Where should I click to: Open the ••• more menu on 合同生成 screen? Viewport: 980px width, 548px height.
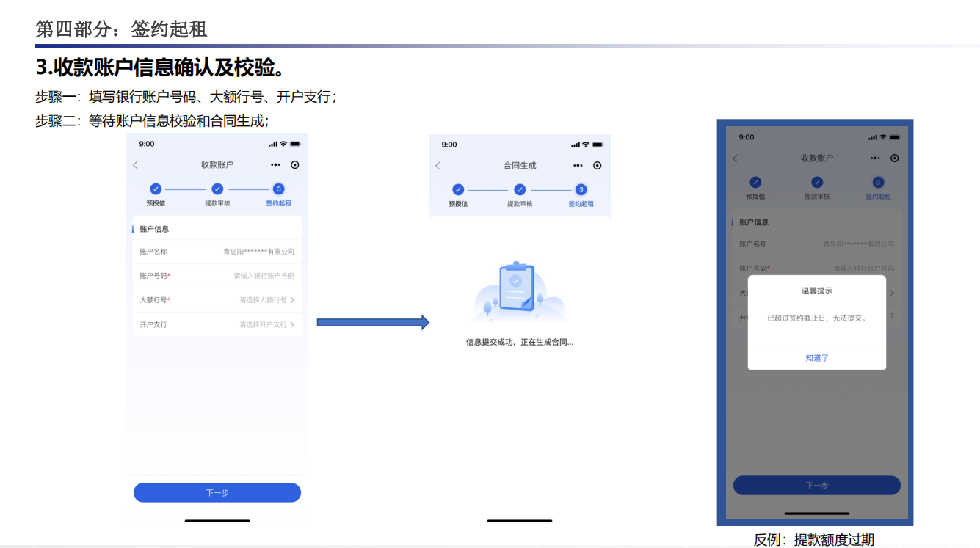point(578,166)
